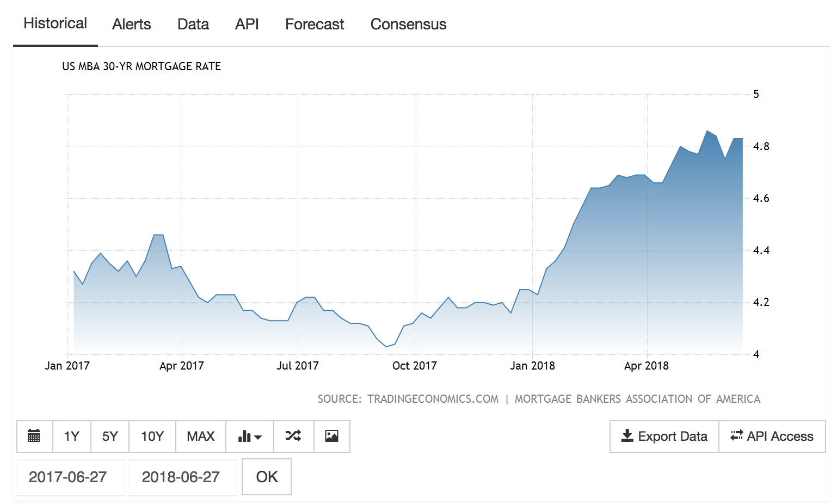Switch to the Alerts tab
This screenshot has width=837, height=504.
click(131, 24)
